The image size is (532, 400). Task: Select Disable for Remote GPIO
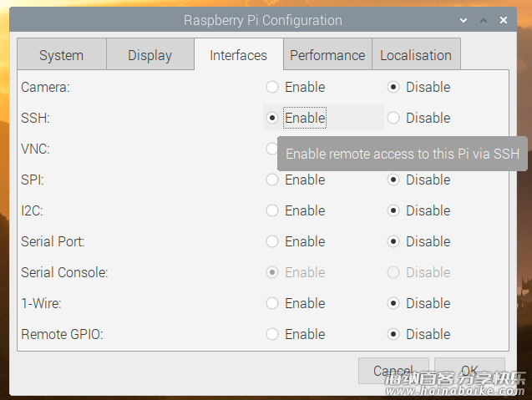point(393,334)
